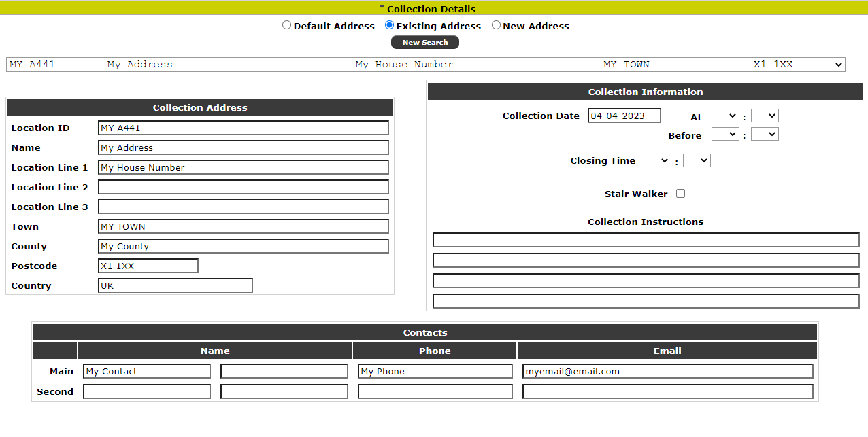Image resolution: width=868 pixels, height=437 pixels.
Task: Click the New Search button
Action: click(x=425, y=42)
